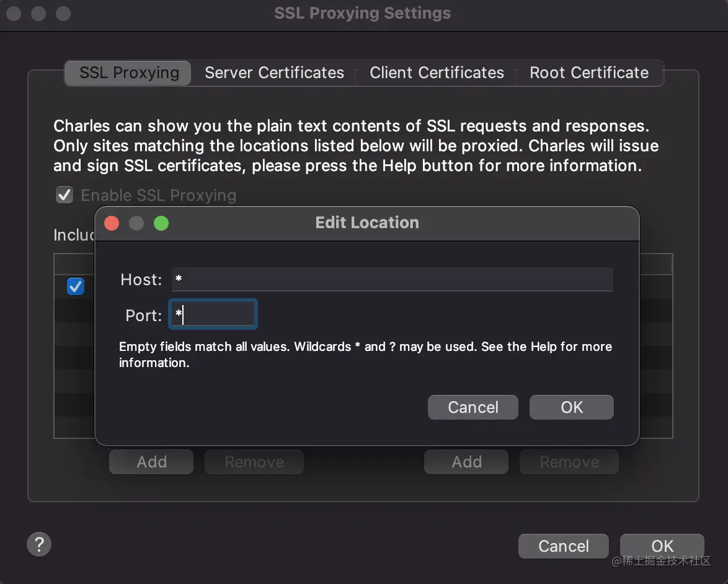This screenshot has width=728, height=584.
Task: Click the left Remove button
Action: [254, 462]
